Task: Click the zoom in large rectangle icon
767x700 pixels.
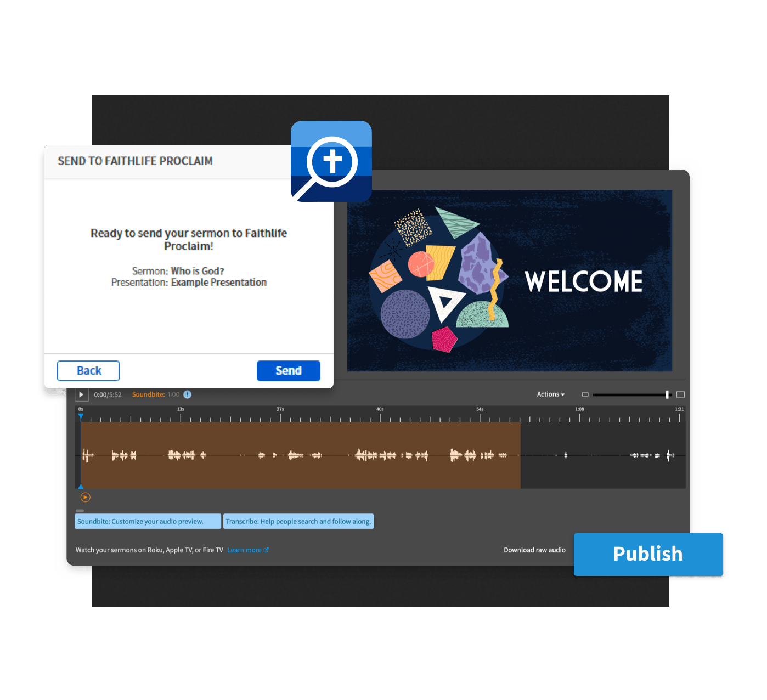Action: (680, 394)
